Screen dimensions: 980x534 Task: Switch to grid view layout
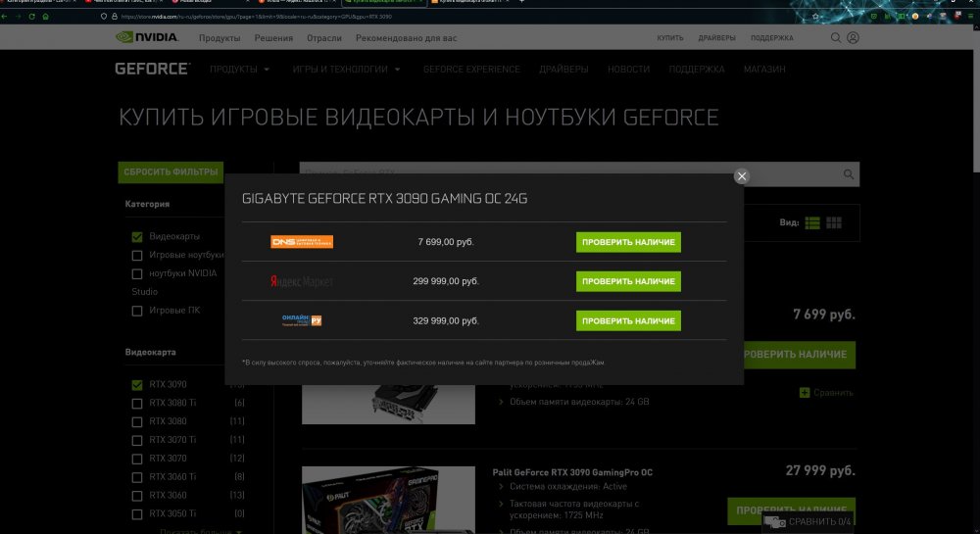tap(834, 223)
